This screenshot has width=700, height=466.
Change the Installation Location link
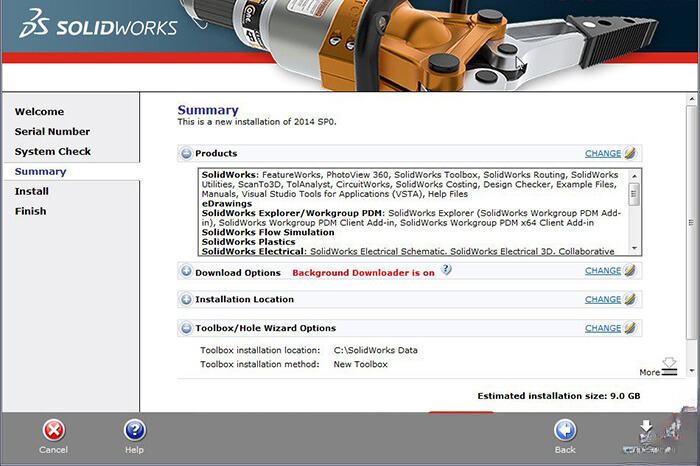[603, 300]
